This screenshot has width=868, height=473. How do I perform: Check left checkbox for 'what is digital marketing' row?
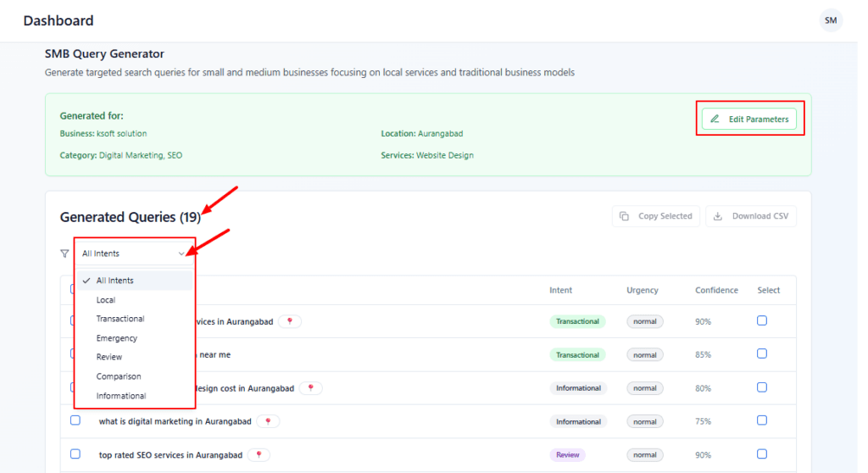point(75,420)
